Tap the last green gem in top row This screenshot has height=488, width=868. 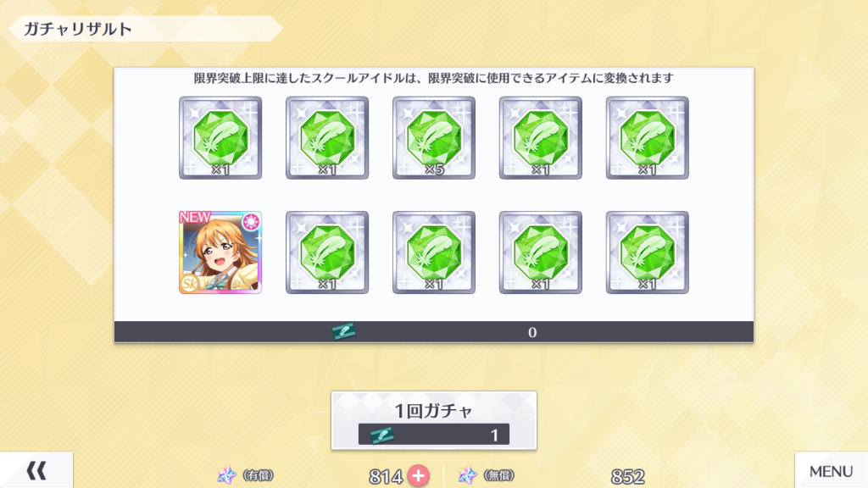click(x=648, y=138)
